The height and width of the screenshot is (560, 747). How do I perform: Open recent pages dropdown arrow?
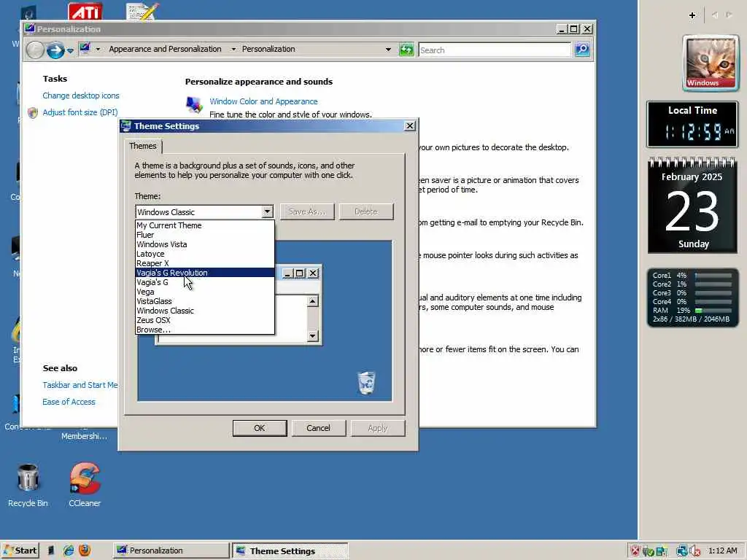coord(70,50)
